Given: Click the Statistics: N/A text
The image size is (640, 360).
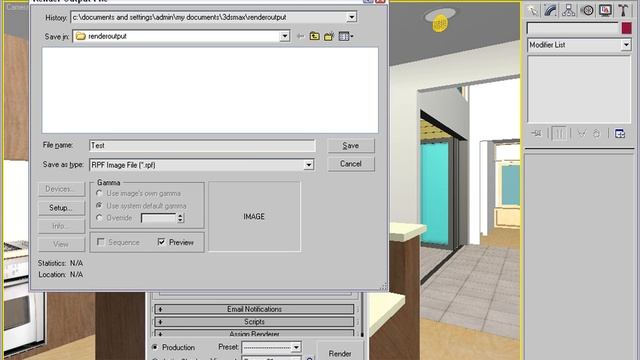Looking at the screenshot, I should 60,263.
